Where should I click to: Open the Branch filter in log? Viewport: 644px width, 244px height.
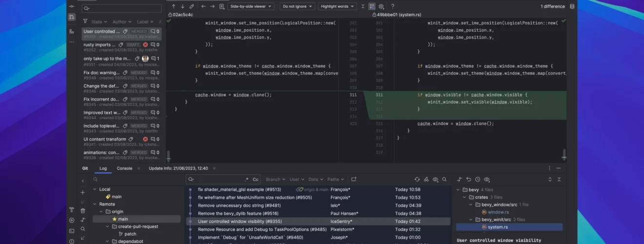[x=275, y=179]
